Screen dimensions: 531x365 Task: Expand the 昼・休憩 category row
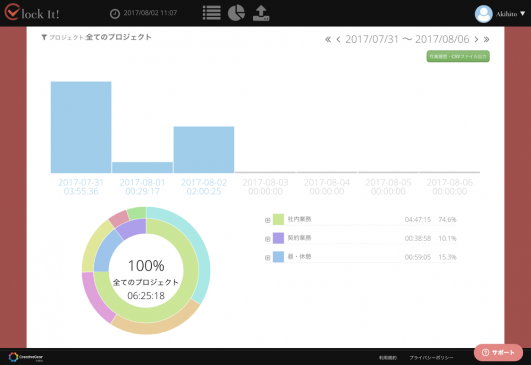pyautogui.click(x=268, y=258)
